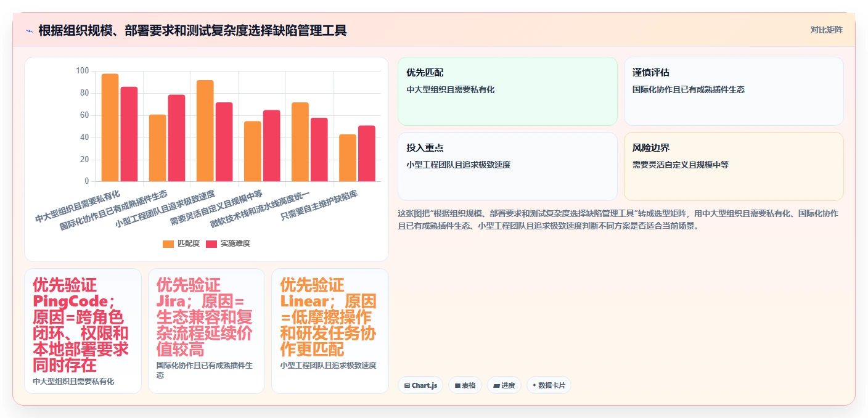Click orange 匹配度 bar for 小型工程团队且追求极致速度
This screenshot has height=418, width=868.
(205, 131)
